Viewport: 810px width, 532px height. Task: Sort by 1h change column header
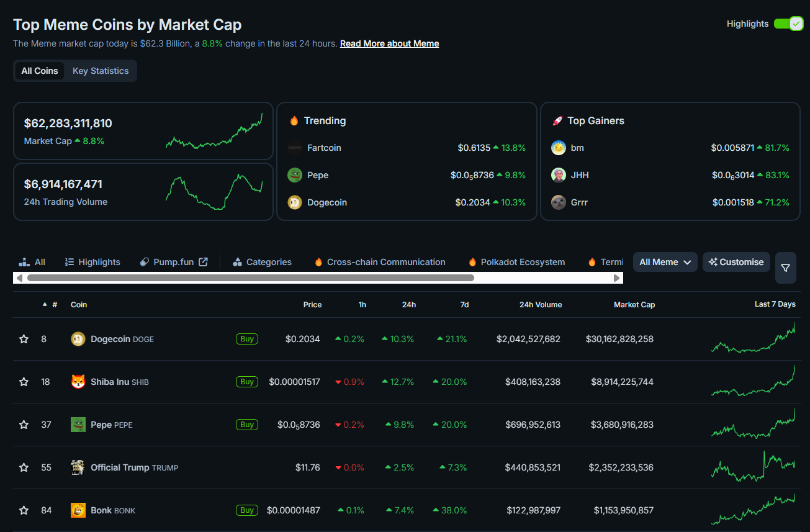[x=362, y=305]
